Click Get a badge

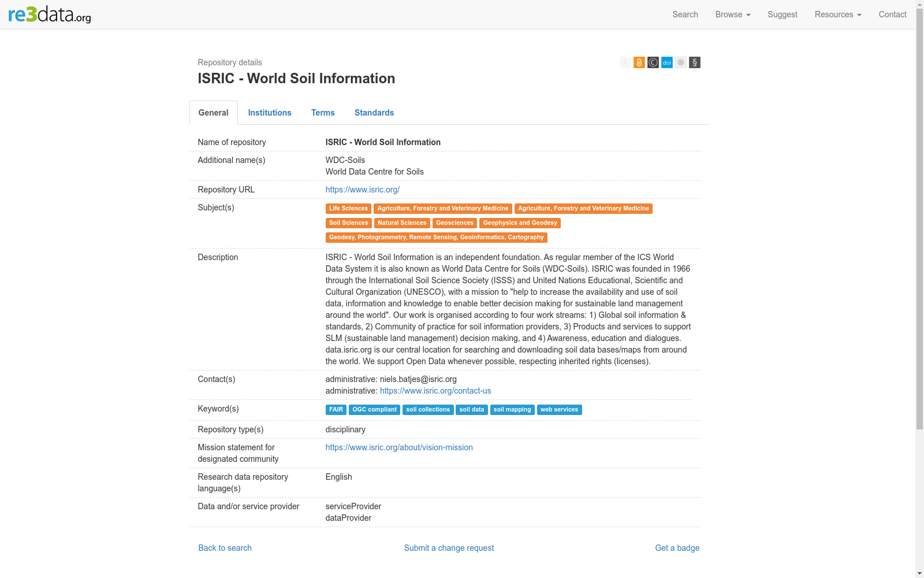coord(677,548)
